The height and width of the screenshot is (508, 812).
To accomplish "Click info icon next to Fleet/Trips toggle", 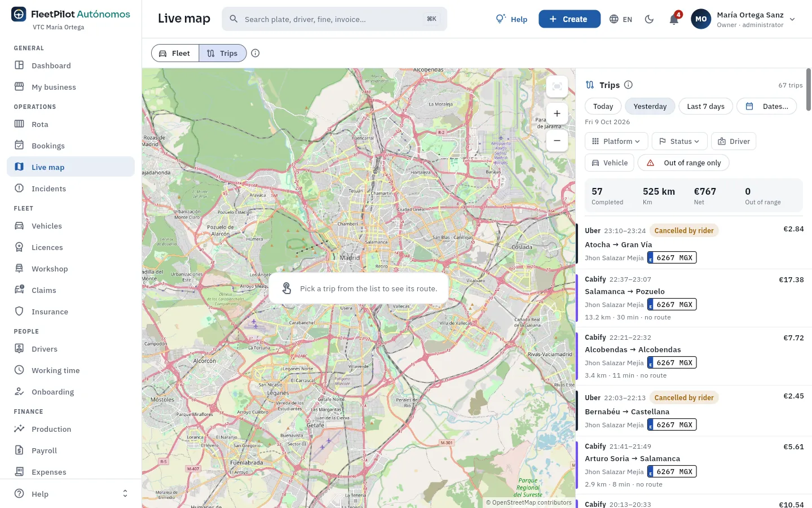I will click(x=255, y=53).
